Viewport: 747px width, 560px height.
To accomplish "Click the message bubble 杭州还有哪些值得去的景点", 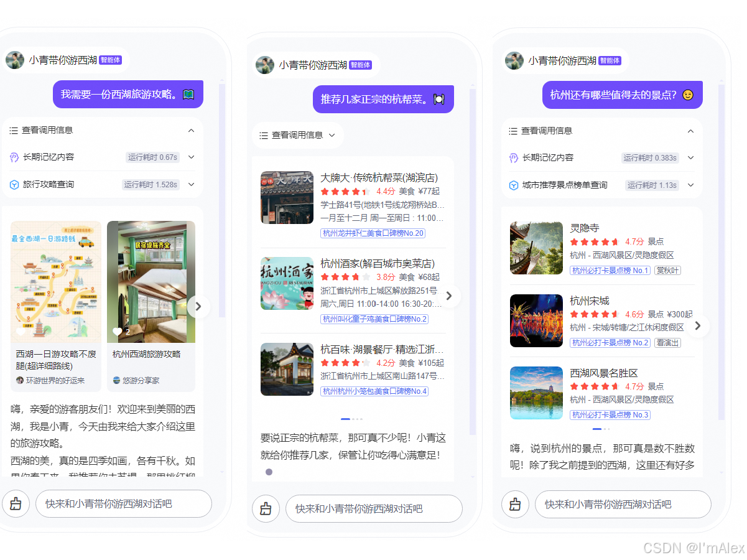I will coord(623,95).
